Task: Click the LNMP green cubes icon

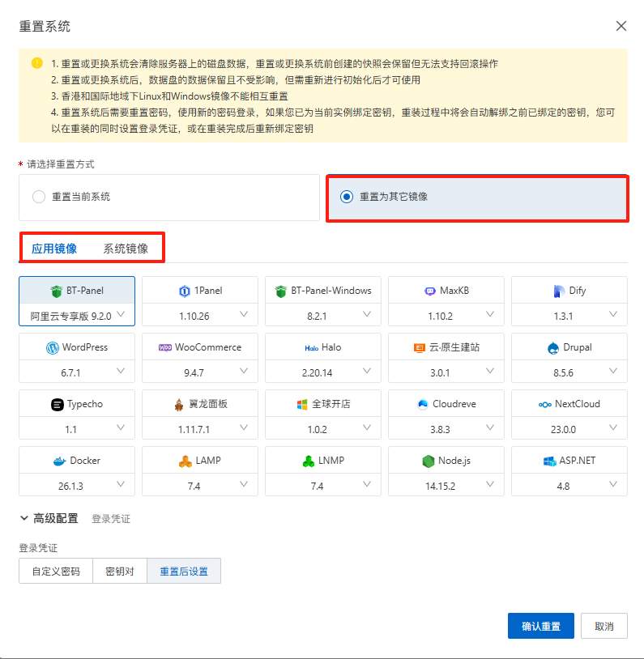Action: (x=309, y=461)
